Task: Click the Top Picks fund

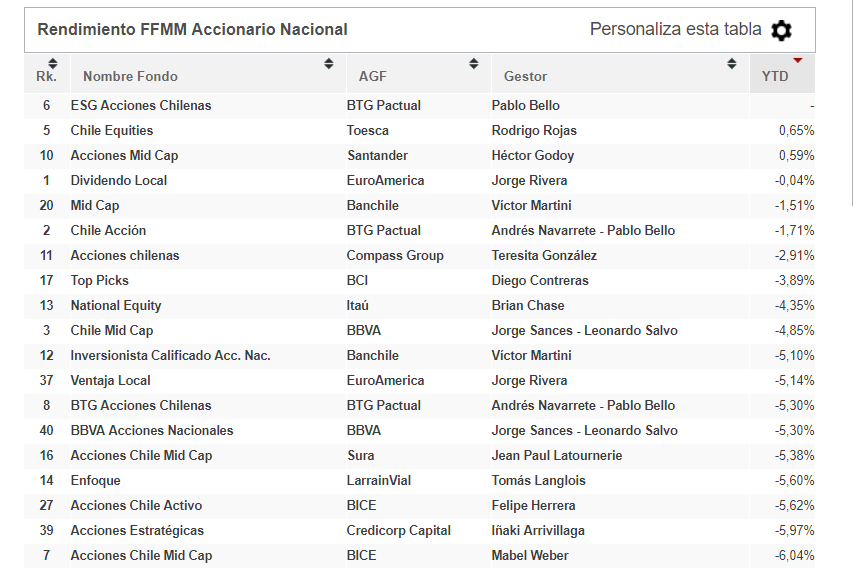Action: [100, 281]
